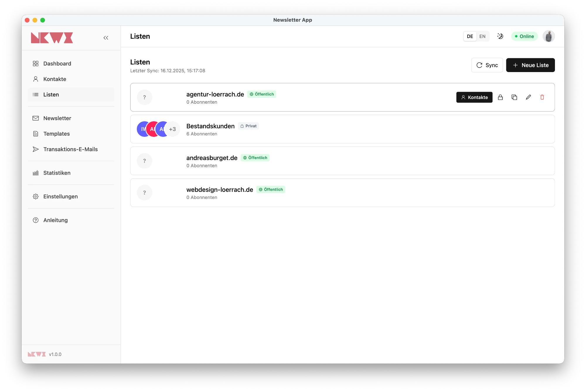Open the user profile avatar
This screenshot has width=586, height=392.
point(548,36)
